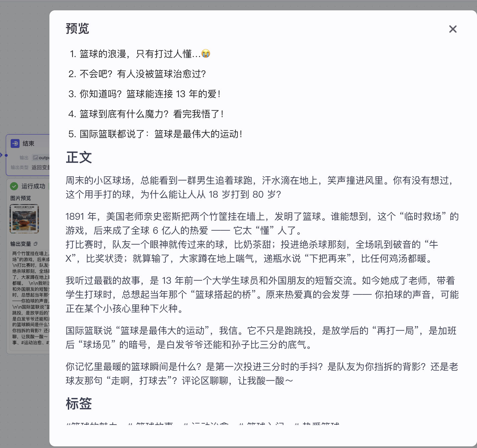
Task: Select the title '你知道吗？篮球能连接 13 年的爱！'
Action: [150, 94]
